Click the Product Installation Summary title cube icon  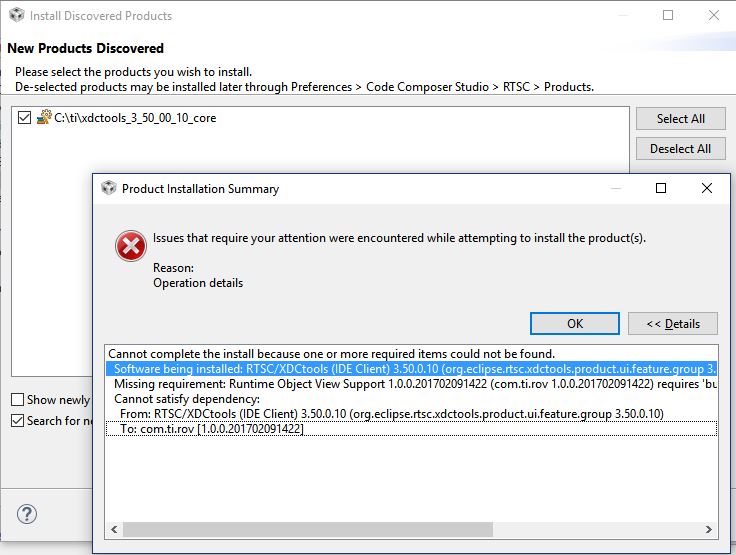coord(109,188)
